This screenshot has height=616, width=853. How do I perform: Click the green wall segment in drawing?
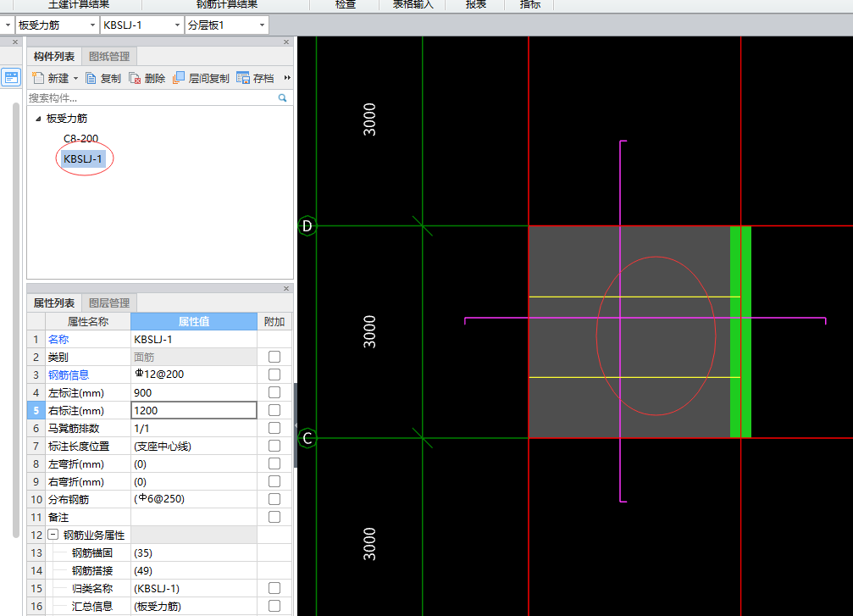pos(740,332)
